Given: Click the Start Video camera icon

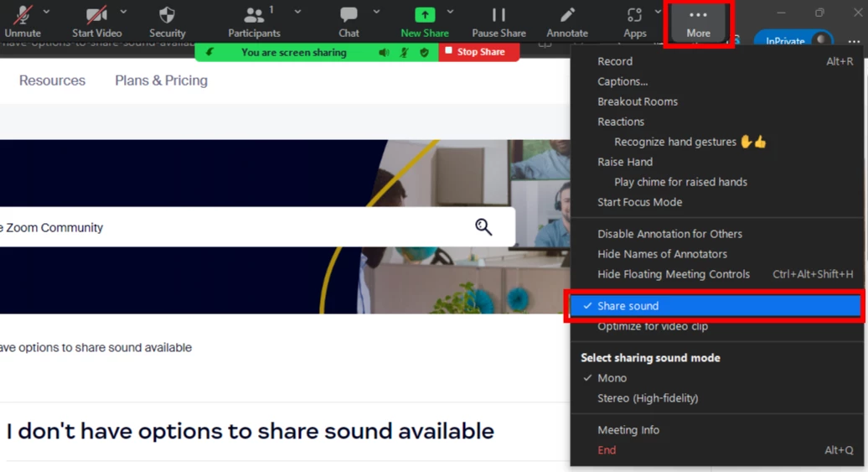Looking at the screenshot, I should tap(96, 14).
